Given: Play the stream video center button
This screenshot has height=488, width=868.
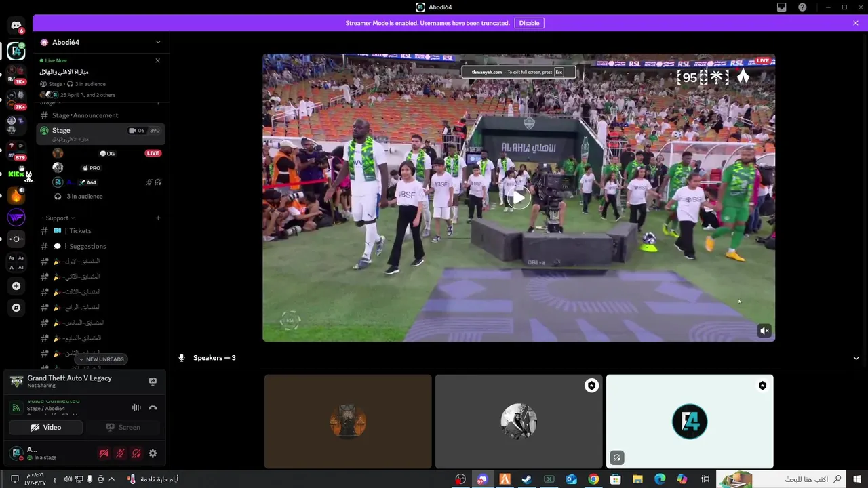Looking at the screenshot, I should tap(519, 198).
